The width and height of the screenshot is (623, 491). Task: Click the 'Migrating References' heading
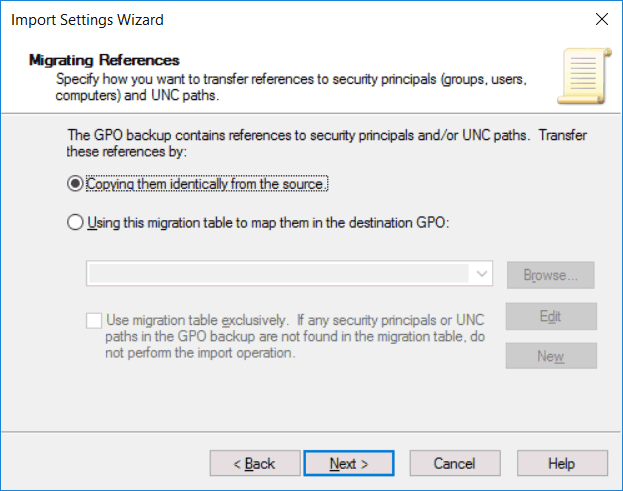click(104, 60)
